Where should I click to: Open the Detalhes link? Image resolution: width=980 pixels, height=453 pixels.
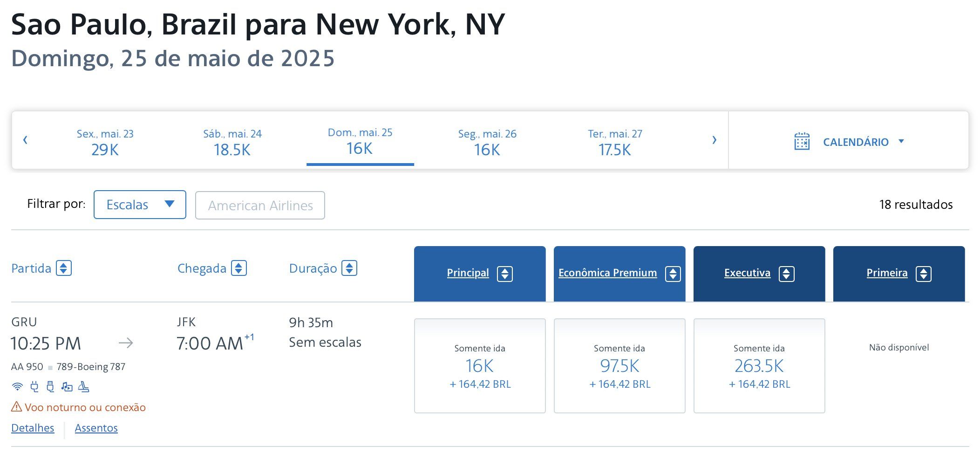(x=33, y=428)
